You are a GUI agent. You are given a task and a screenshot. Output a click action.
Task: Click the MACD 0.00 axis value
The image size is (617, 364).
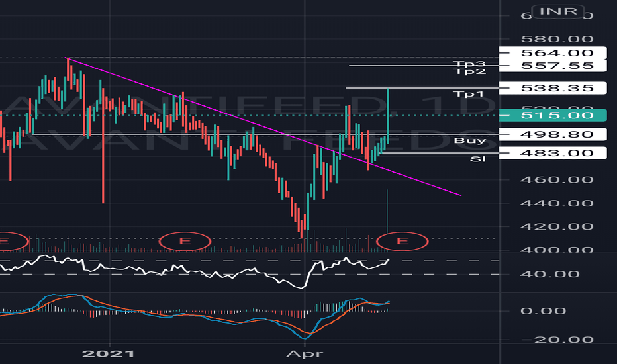(543, 311)
